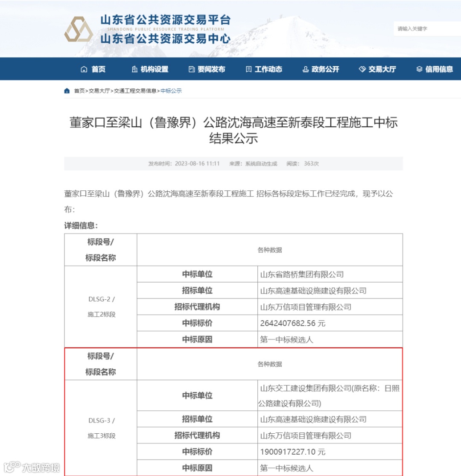The width and height of the screenshot is (461, 476).
Task: Click the DLSG-2 section label
Action: coord(102,299)
